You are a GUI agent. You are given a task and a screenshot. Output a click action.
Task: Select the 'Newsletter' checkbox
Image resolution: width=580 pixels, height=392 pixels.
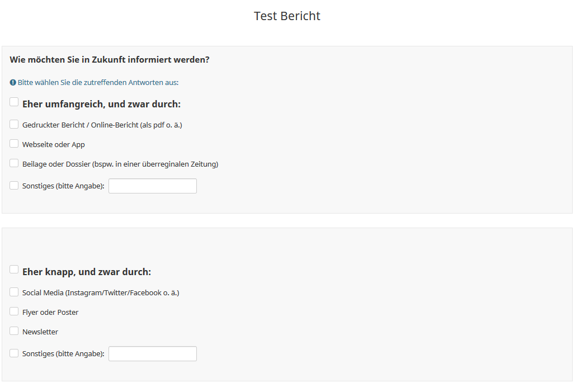tap(14, 331)
